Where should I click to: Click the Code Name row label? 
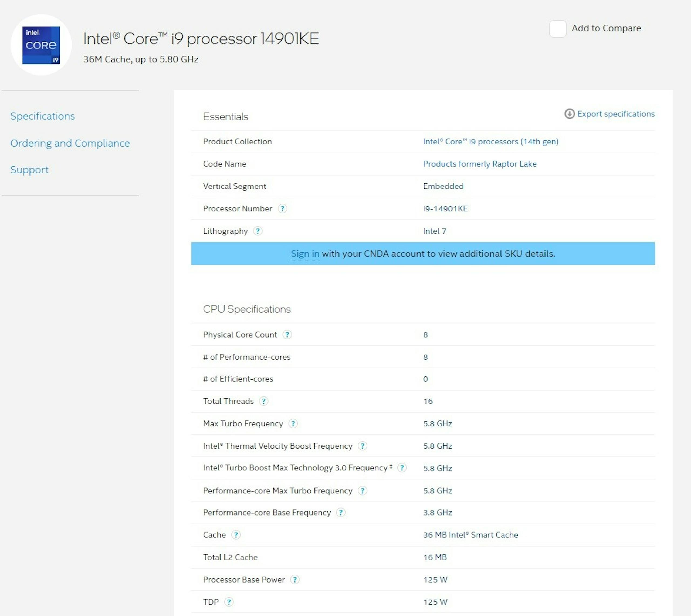pos(224,164)
